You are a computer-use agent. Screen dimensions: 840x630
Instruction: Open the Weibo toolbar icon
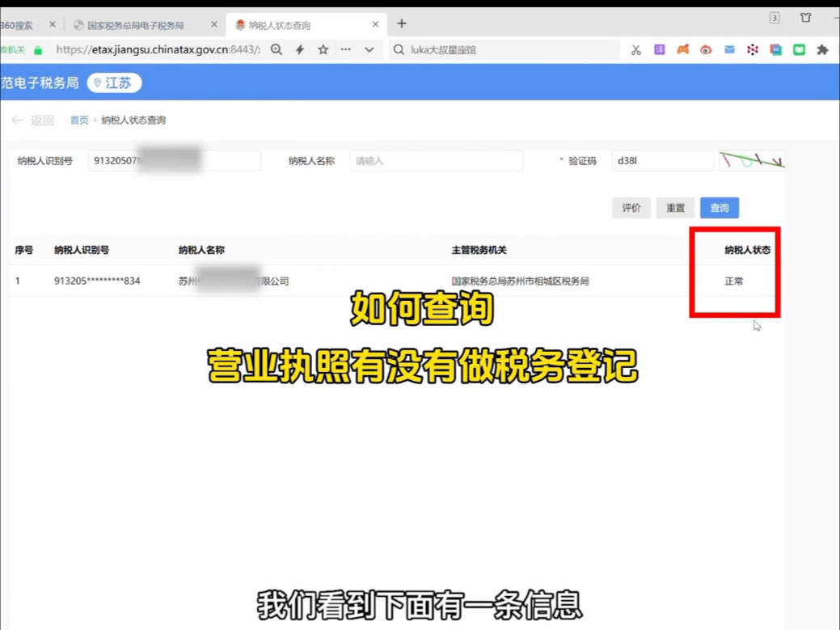pos(706,49)
